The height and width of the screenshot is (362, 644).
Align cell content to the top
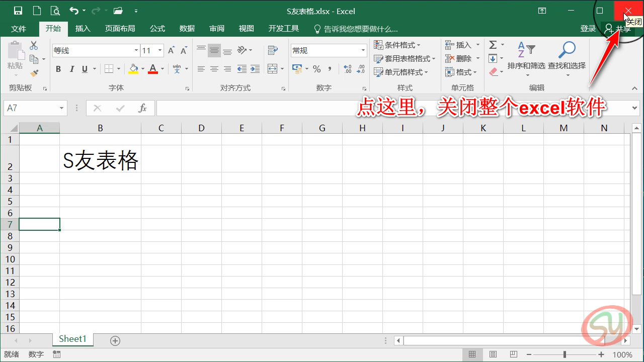(201, 50)
